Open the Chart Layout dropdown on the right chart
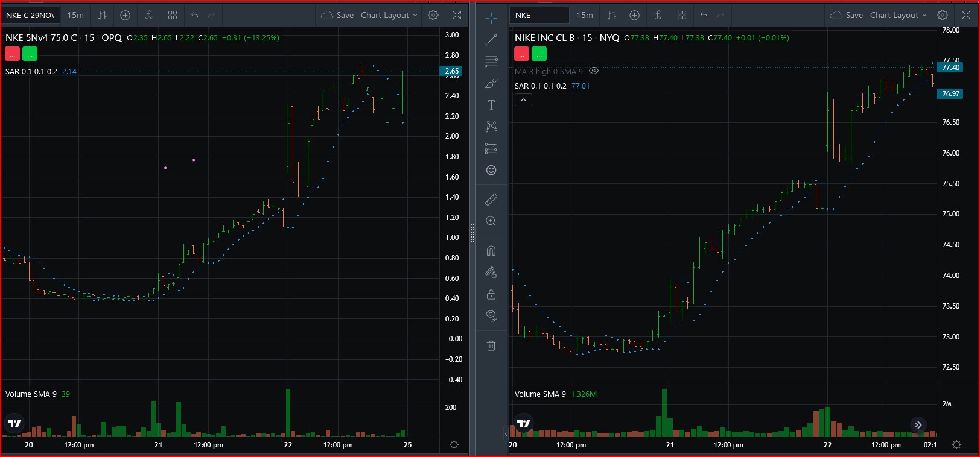This screenshot has width=980, height=457. coord(898,15)
